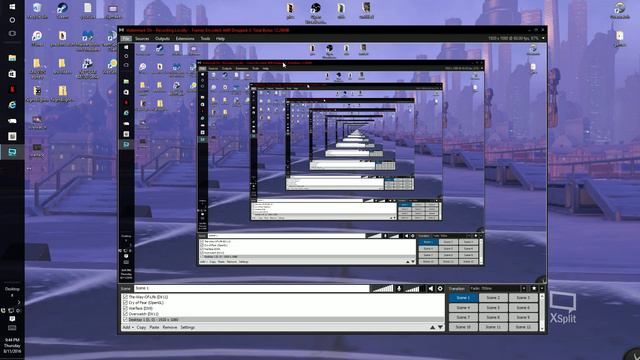This screenshot has width=640, height=360.
Task: Click the red app icon on taskbar
Action: (x=12, y=89)
